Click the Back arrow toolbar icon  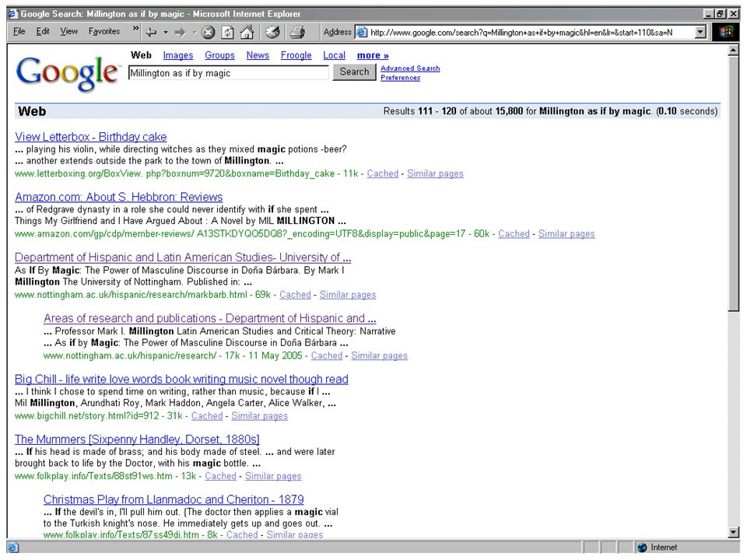pyautogui.click(x=152, y=33)
